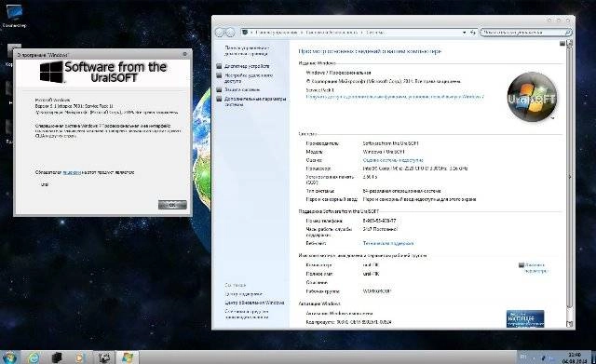This screenshot has height=364, width=596.
Task: Click the Show desktop strip in the taskbar corner
Action: (593, 357)
